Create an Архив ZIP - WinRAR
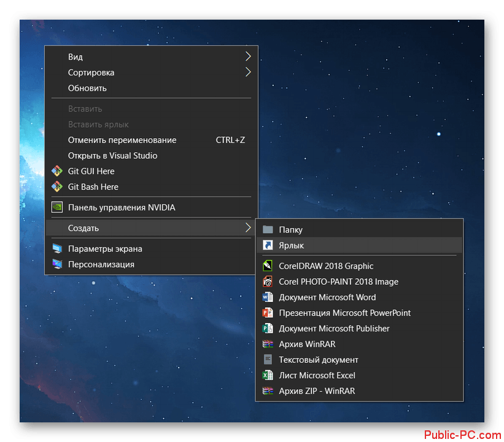Screen dimensions: 504x442 359,391
